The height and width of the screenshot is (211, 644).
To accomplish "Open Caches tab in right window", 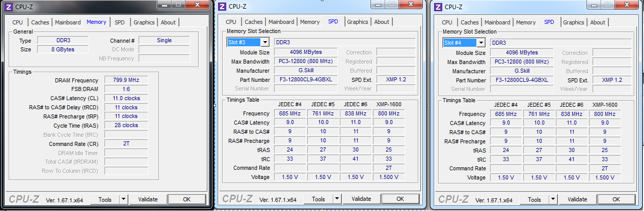I will pyautogui.click(x=469, y=22).
